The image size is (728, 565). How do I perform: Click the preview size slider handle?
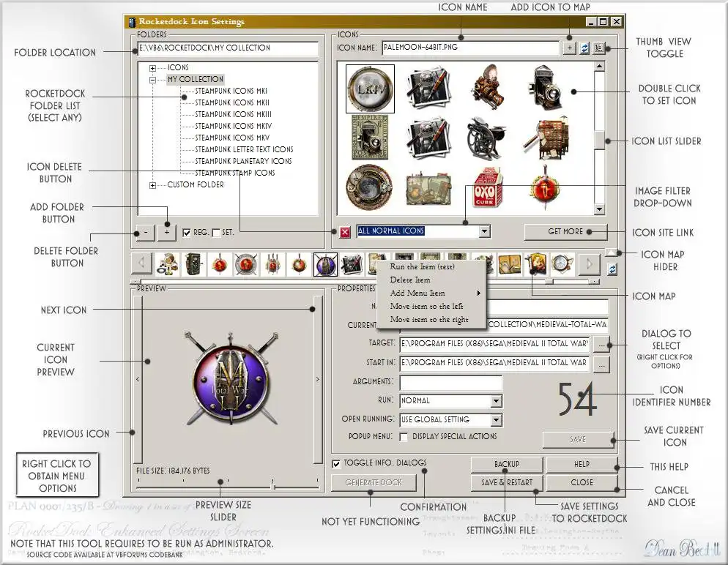click(273, 487)
